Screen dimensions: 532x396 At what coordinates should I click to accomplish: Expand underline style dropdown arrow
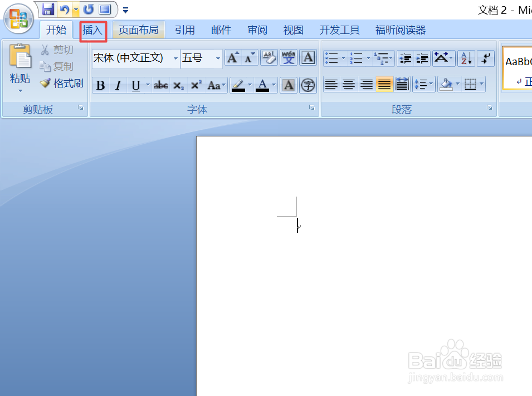(x=148, y=85)
